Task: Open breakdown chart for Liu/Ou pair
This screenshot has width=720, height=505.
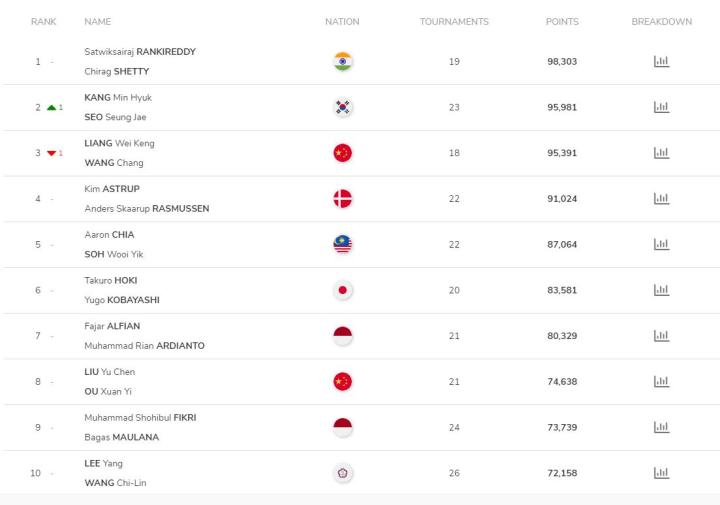Action: (661, 382)
